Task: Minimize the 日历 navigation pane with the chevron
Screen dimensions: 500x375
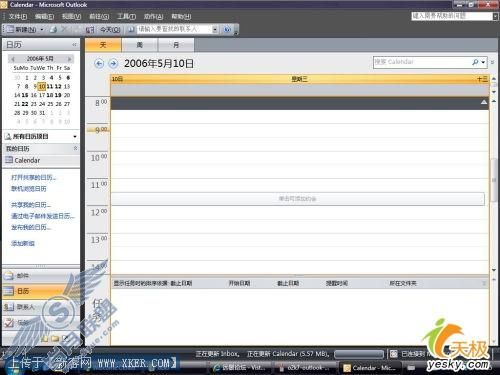Action: [x=74, y=45]
